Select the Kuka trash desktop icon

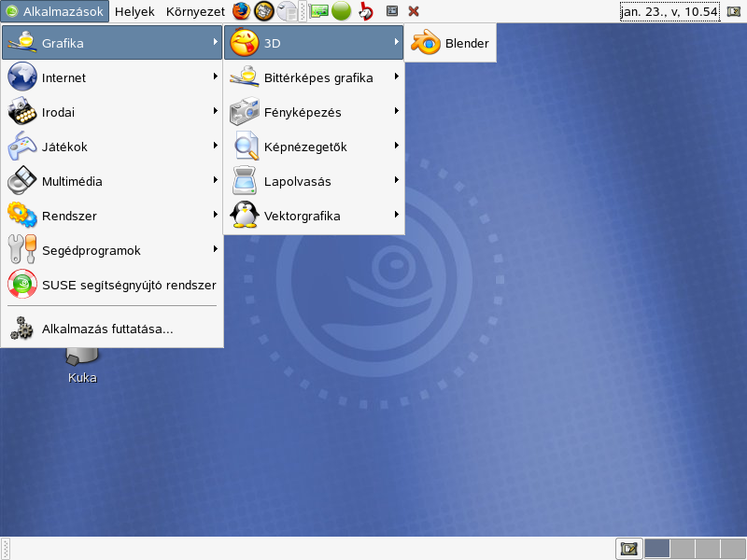point(82,366)
